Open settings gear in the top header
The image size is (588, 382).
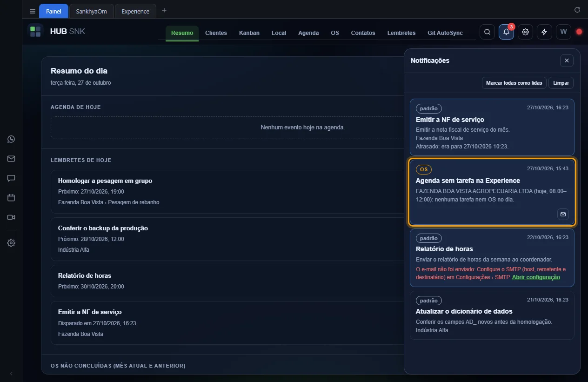[526, 32]
